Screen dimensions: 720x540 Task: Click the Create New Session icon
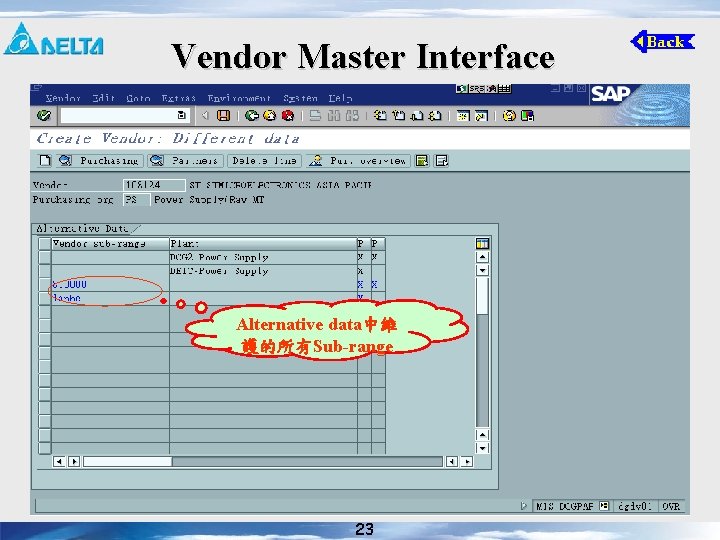[x=463, y=116]
